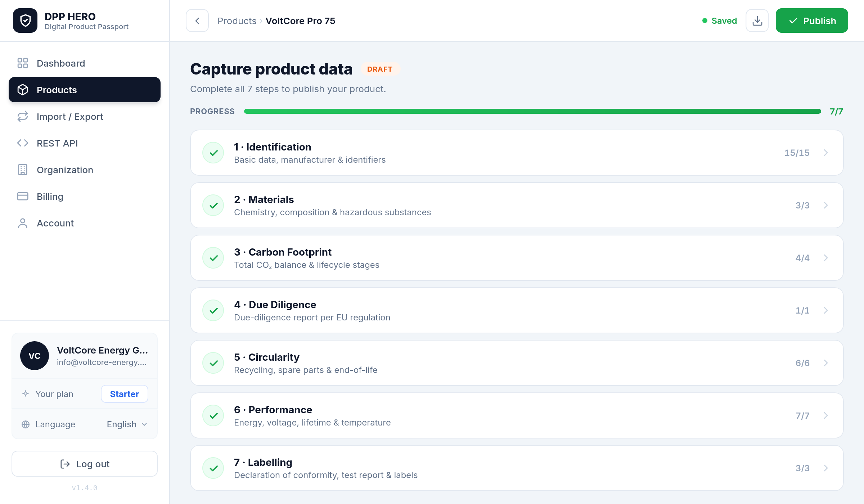The image size is (864, 504).
Task: Click the Labelling green checkmark circle
Action: click(x=213, y=468)
